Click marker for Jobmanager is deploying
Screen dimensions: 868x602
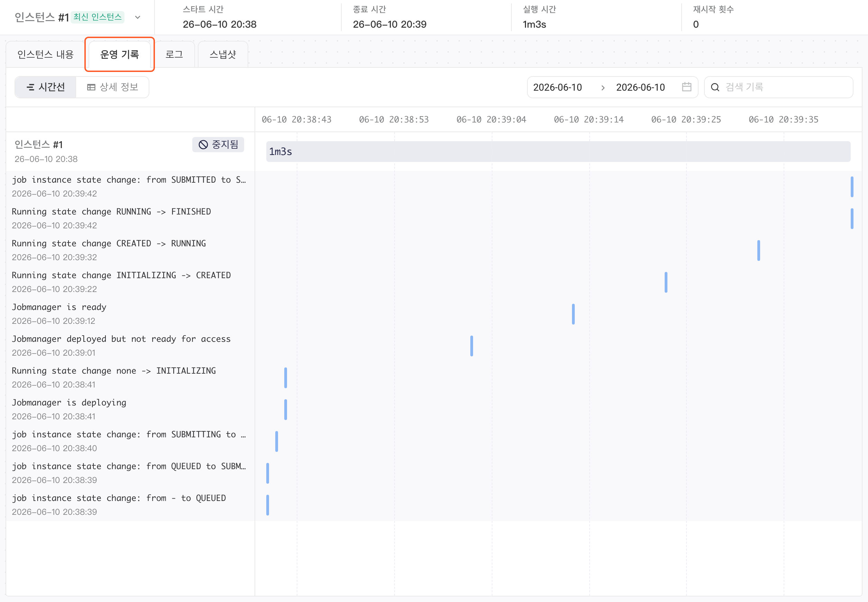point(285,409)
